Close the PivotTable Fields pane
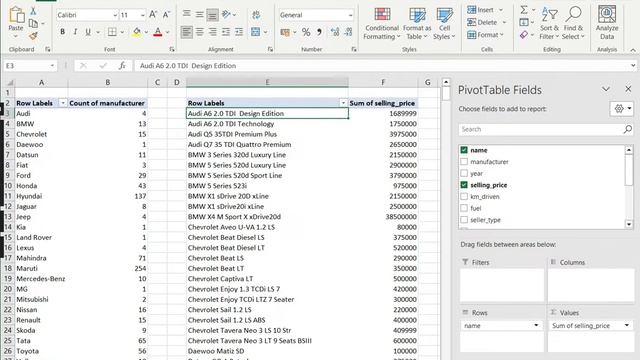 click(x=628, y=89)
